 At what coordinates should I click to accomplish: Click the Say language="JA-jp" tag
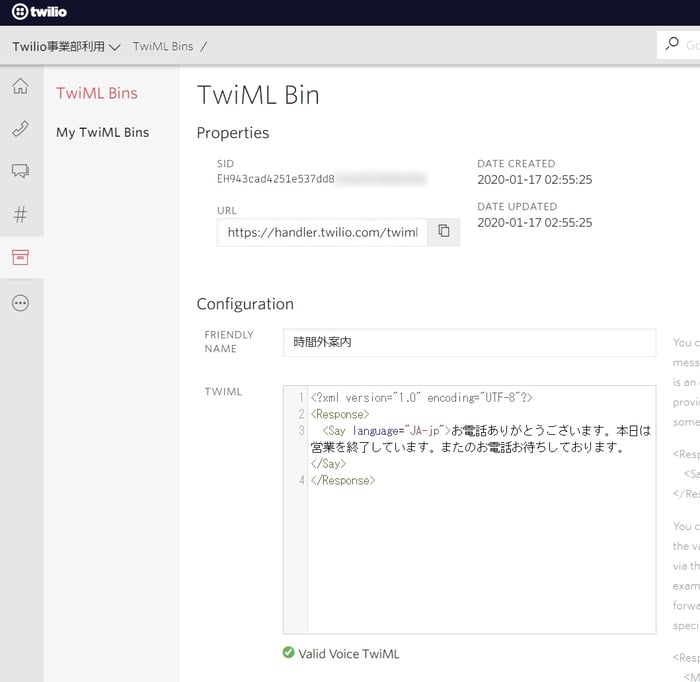(387, 431)
